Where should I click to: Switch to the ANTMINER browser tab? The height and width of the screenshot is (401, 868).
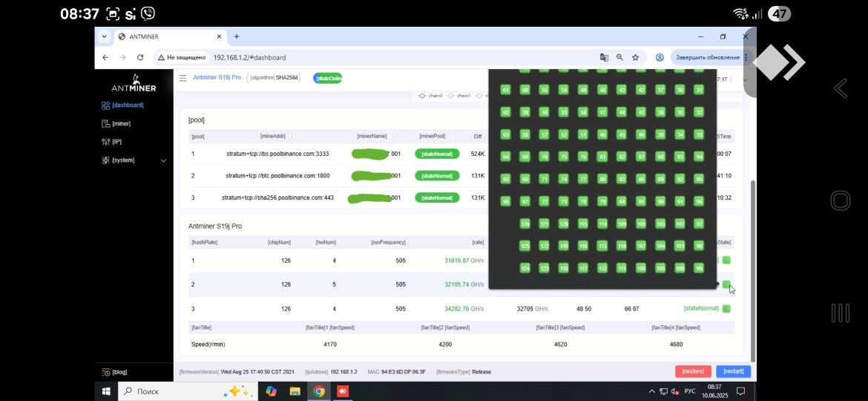169,36
